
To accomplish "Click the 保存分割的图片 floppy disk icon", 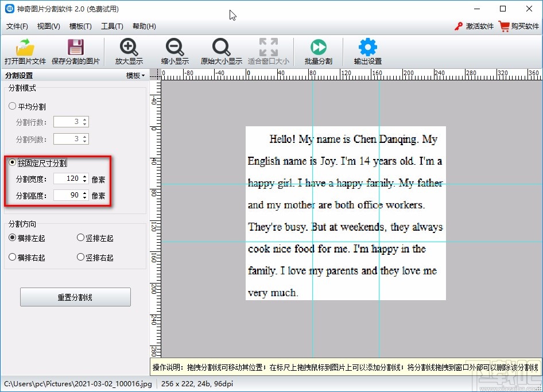I will tap(76, 47).
